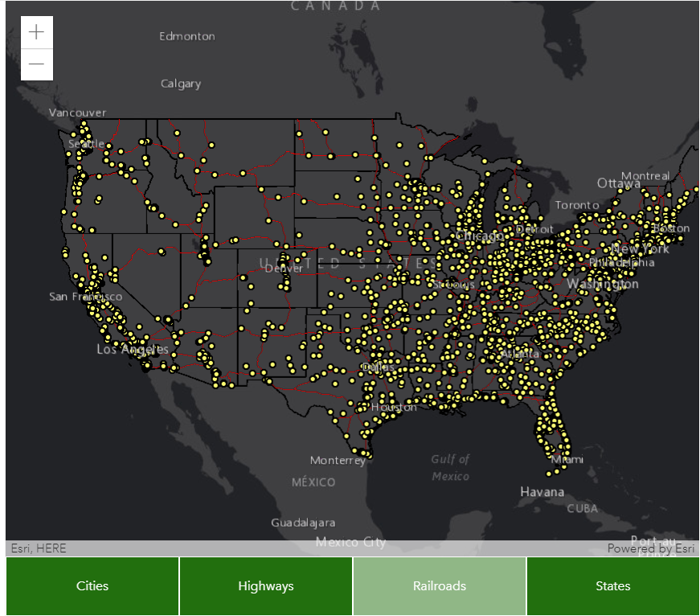Image resolution: width=700 pixels, height=616 pixels.
Task: Toggle the Railroads layer back on
Action: pyautogui.click(x=439, y=586)
